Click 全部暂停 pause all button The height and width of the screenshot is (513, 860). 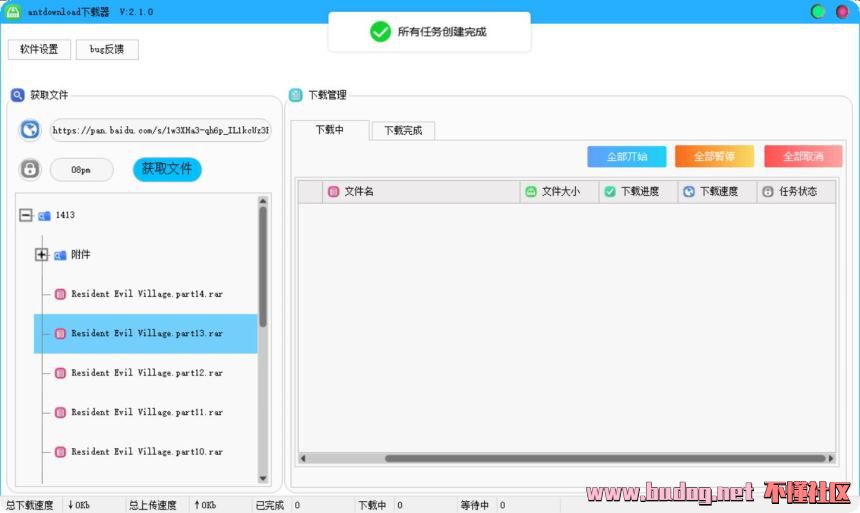[714, 156]
